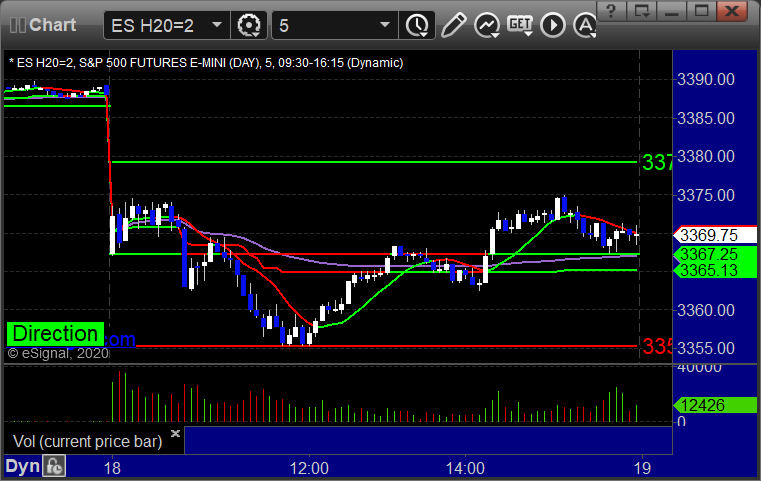This screenshot has width=761, height=481.
Task: Click the eSignal 2020 copyright text
Action: pos(58,353)
